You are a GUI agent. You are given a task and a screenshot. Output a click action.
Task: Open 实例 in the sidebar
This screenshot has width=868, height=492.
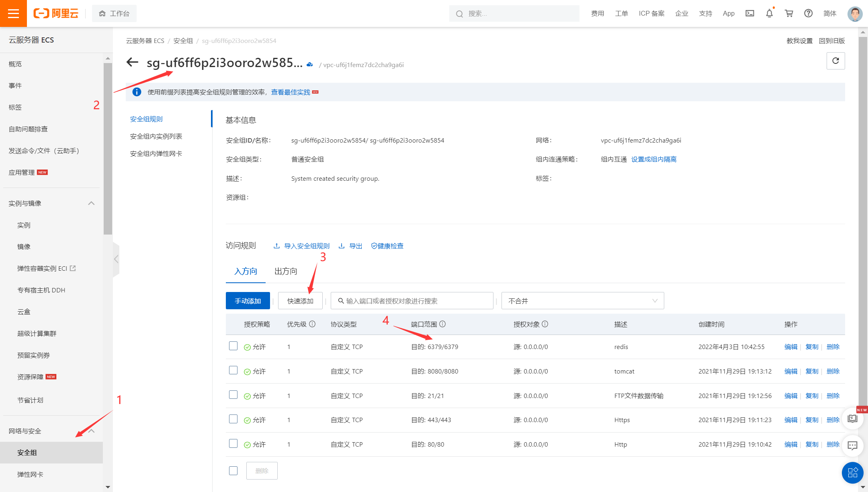pyautogui.click(x=24, y=225)
